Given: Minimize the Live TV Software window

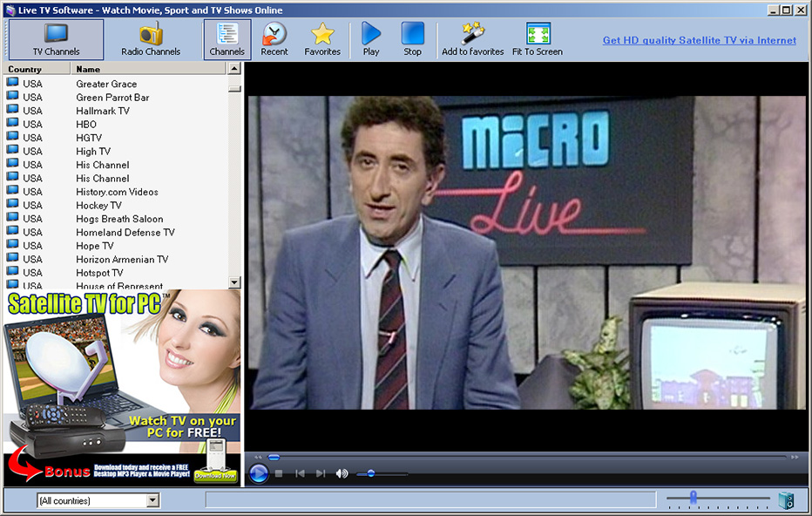Looking at the screenshot, I should click(x=773, y=10).
